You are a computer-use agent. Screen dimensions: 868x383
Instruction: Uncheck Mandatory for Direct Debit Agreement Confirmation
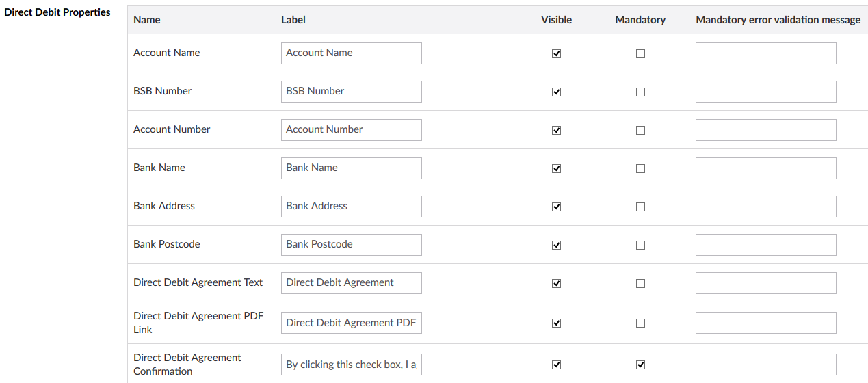click(x=640, y=365)
